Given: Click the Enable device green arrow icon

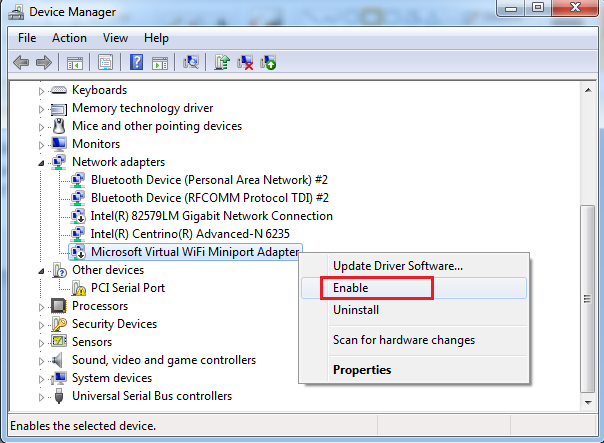Looking at the screenshot, I should click(268, 62).
